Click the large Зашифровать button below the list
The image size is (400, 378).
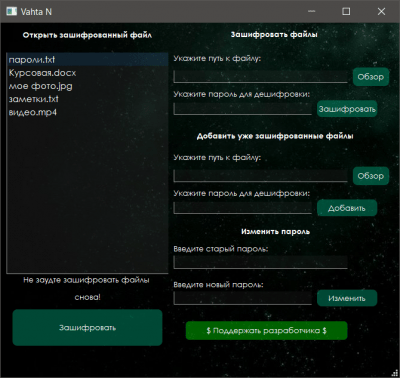[x=87, y=328]
